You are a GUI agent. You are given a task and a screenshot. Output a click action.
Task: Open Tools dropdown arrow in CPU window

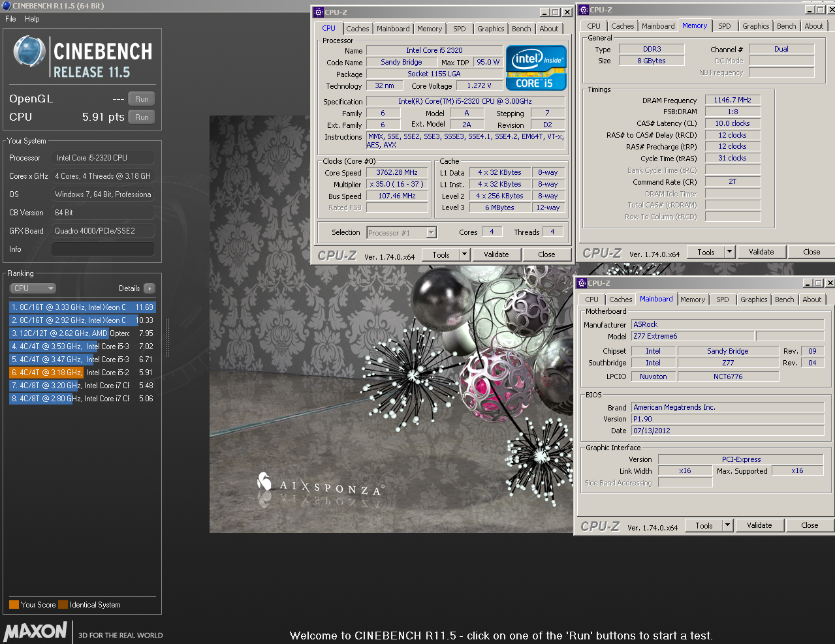pyautogui.click(x=464, y=255)
